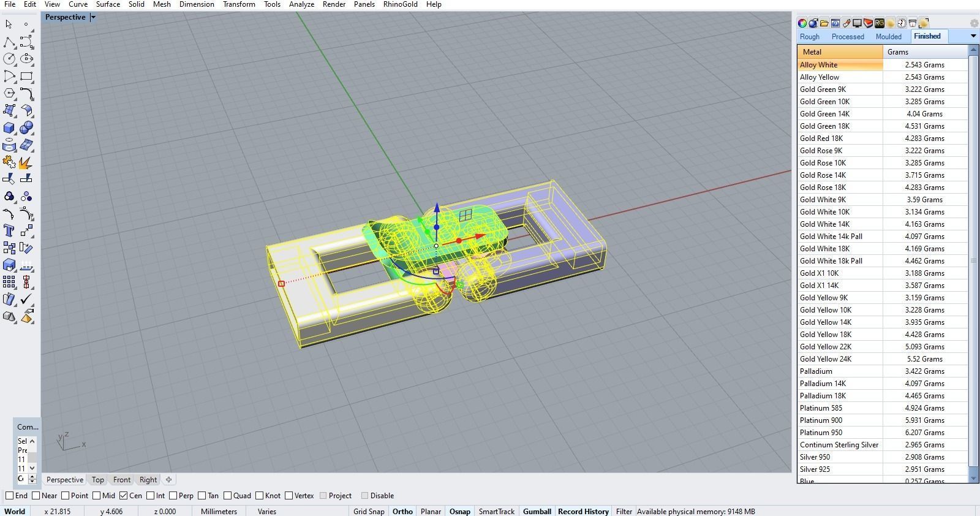This screenshot has height=516, width=980.
Task: Uncheck Cen object snap
Action: (x=123, y=496)
